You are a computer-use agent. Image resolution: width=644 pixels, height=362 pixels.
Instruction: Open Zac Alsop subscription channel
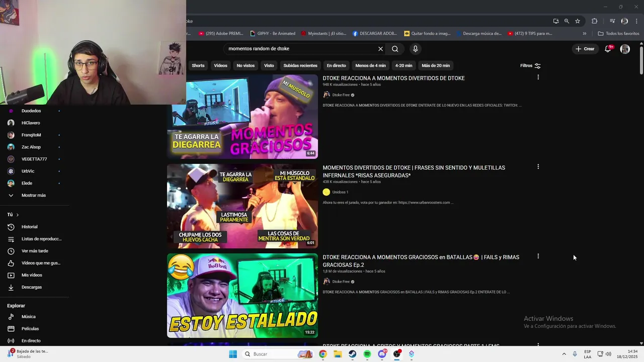(x=31, y=147)
